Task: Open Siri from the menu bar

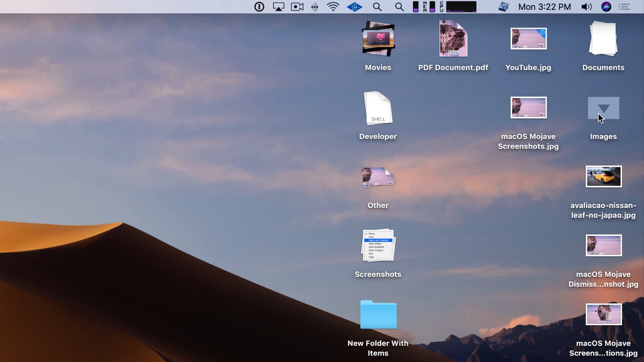Action: (606, 7)
